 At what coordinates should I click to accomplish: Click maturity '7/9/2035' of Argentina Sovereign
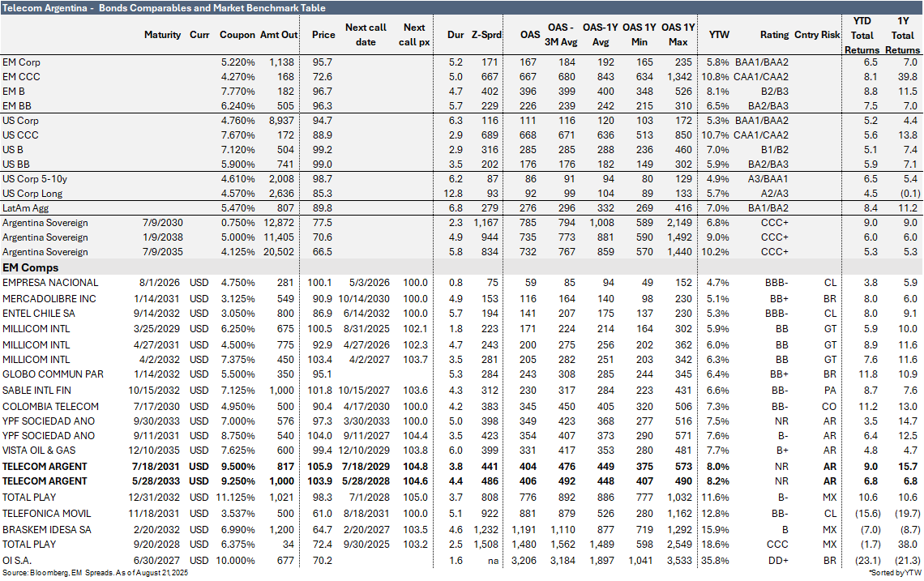(163, 252)
